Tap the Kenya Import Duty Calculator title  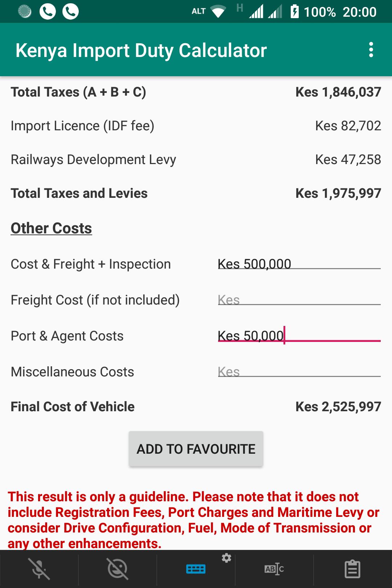pyautogui.click(x=141, y=50)
